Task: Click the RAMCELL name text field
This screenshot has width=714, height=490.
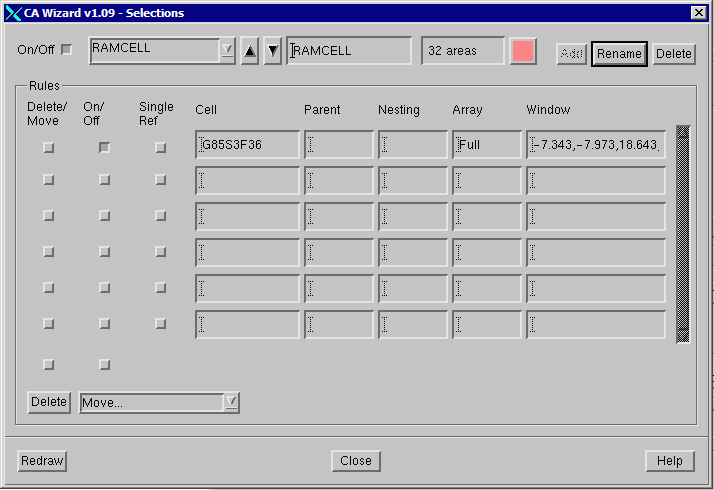Action: coord(349,51)
